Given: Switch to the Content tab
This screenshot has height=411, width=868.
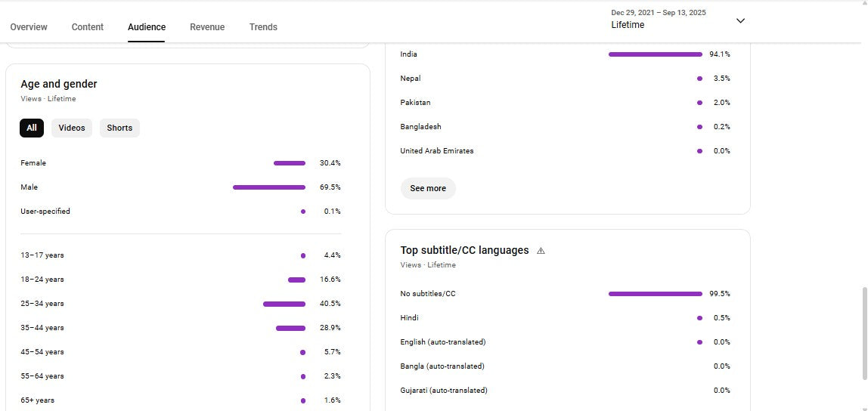Looking at the screenshot, I should click(x=88, y=27).
